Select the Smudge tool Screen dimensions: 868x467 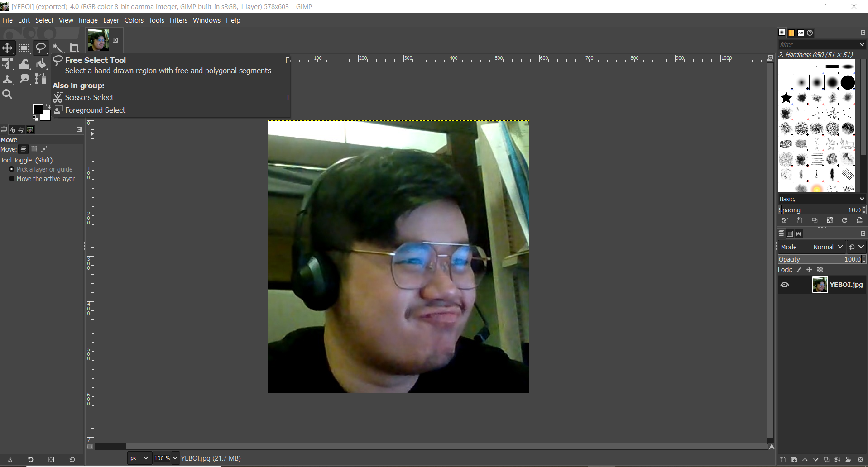pos(24,79)
